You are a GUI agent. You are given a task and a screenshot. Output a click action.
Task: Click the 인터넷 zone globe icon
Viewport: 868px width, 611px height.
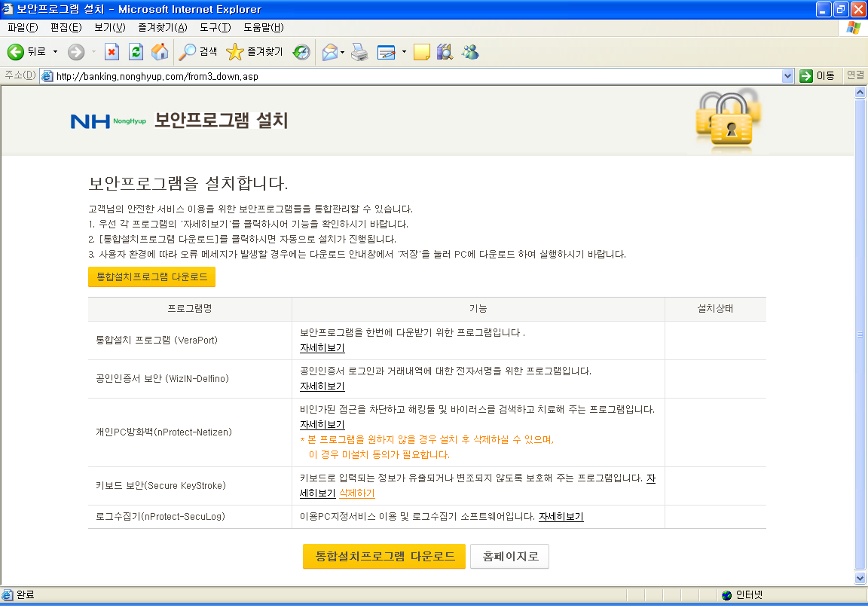[x=727, y=595]
